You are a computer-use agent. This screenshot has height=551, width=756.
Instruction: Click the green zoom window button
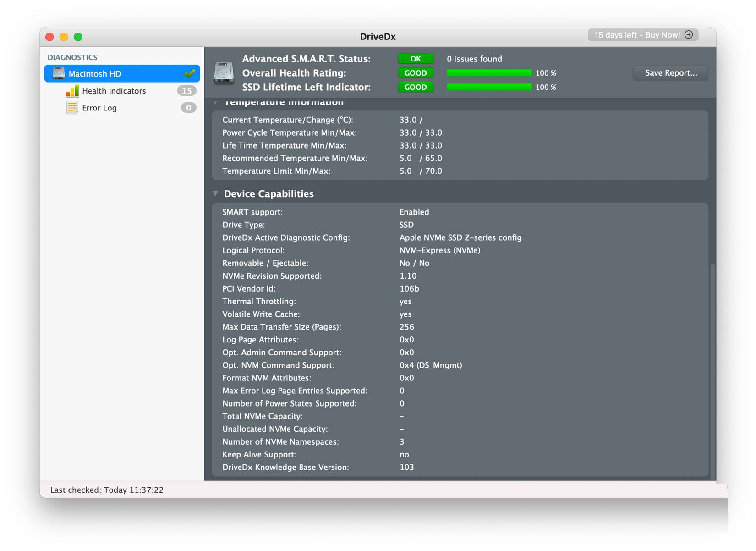pyautogui.click(x=78, y=37)
